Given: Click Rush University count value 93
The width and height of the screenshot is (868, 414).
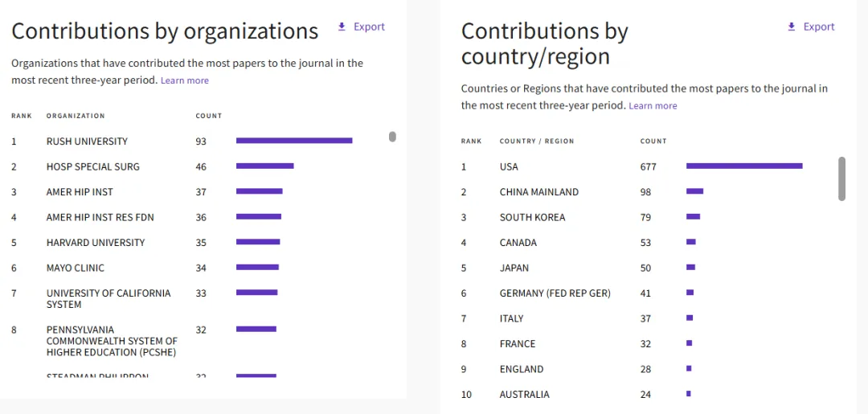Looking at the screenshot, I should coord(201,141).
